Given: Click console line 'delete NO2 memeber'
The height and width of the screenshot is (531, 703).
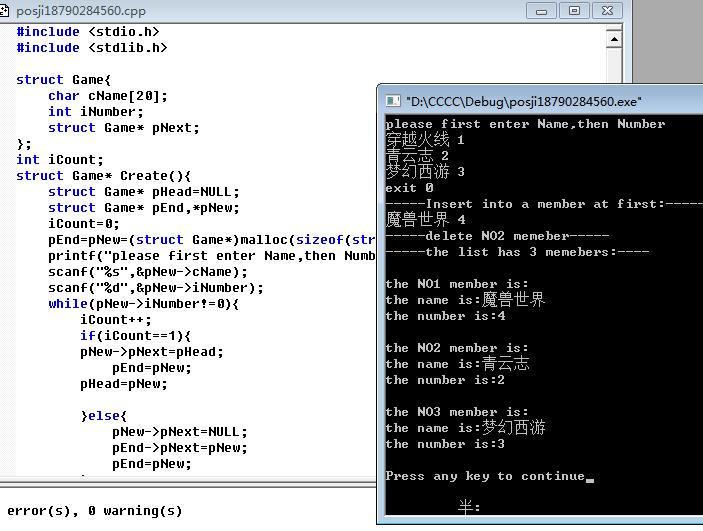Looking at the screenshot, I should coord(497,236).
